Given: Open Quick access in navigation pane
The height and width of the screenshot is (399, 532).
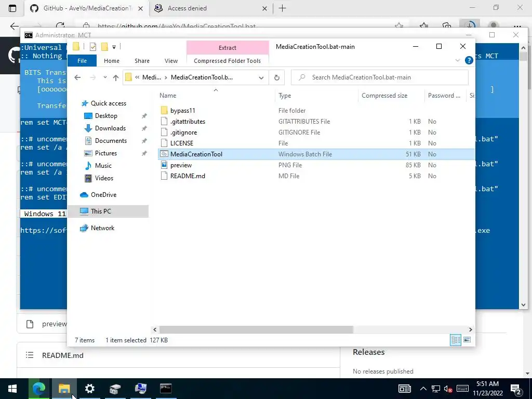Looking at the screenshot, I should [x=108, y=103].
